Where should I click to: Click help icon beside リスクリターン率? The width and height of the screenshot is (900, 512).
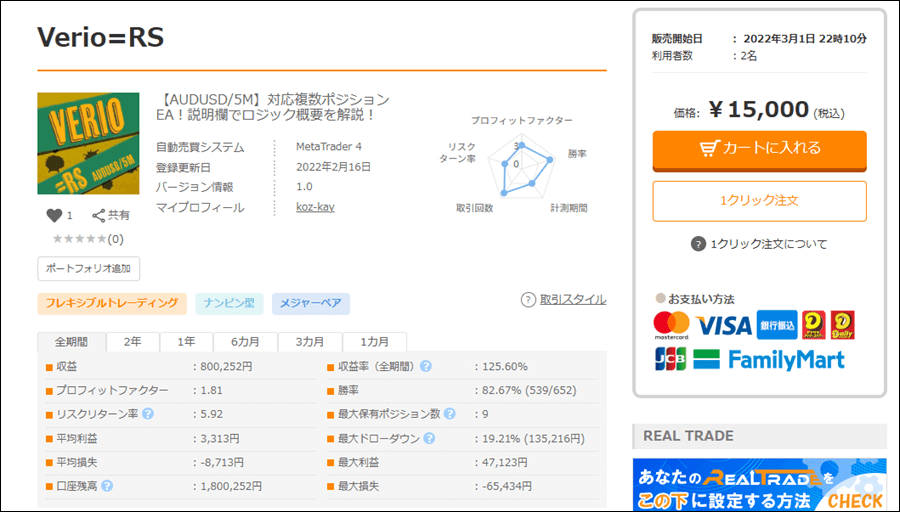click(x=148, y=414)
